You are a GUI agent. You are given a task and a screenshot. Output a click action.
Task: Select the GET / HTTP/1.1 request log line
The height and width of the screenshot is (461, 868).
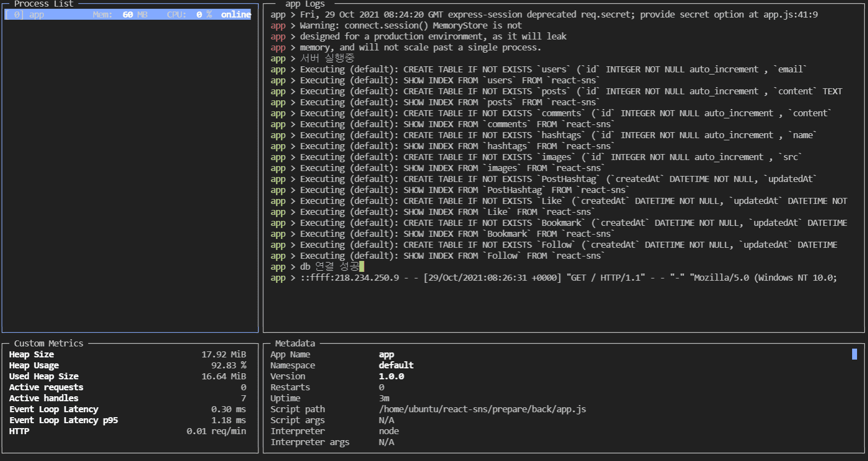click(x=568, y=278)
